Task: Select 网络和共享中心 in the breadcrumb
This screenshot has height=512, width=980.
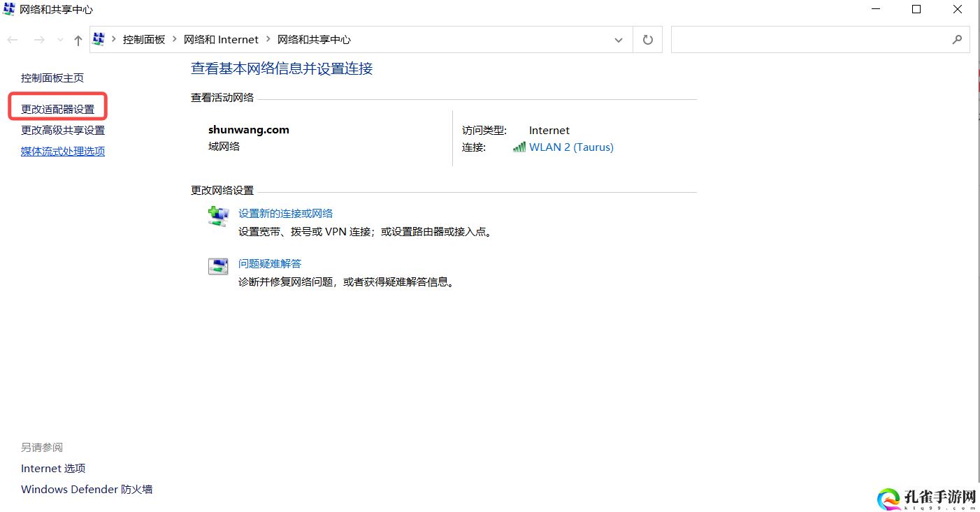Action: (314, 40)
